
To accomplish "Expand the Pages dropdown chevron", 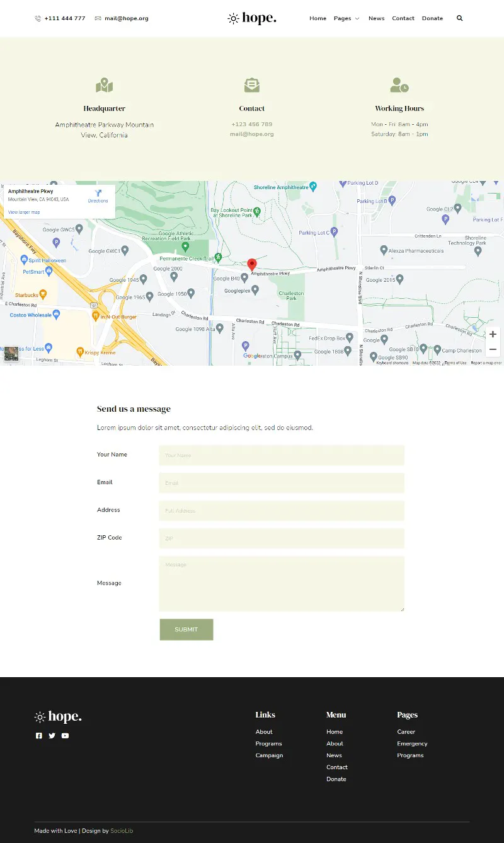I will [x=357, y=19].
